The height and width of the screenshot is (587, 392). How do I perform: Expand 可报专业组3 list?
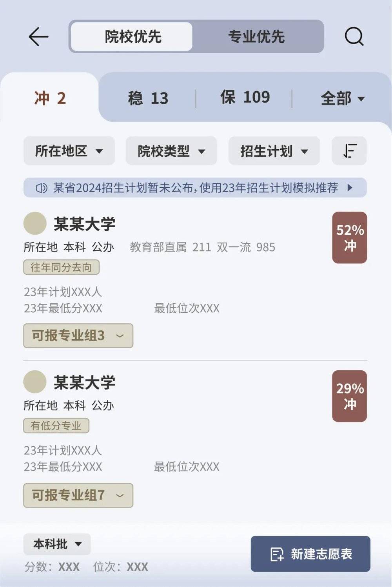78,336
